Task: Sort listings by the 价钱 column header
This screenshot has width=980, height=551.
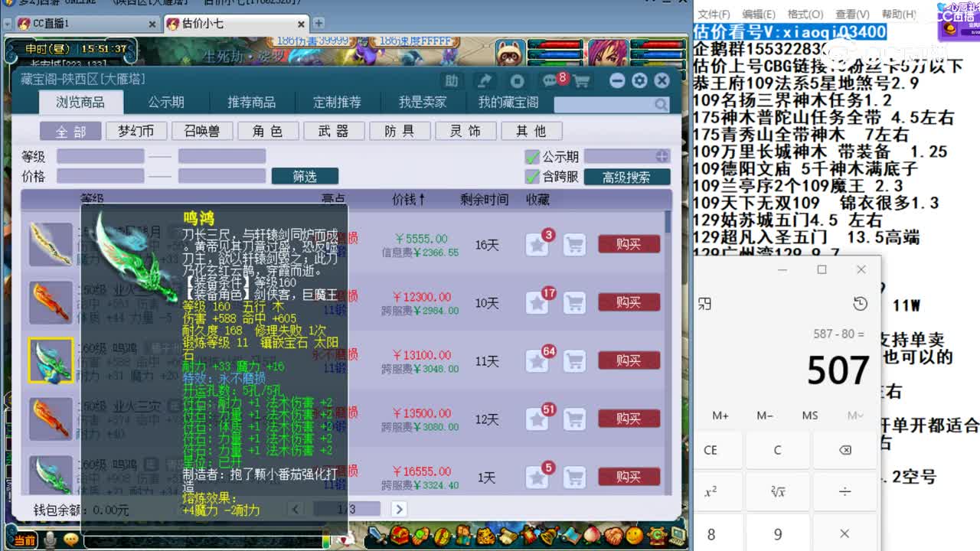Action: (409, 200)
